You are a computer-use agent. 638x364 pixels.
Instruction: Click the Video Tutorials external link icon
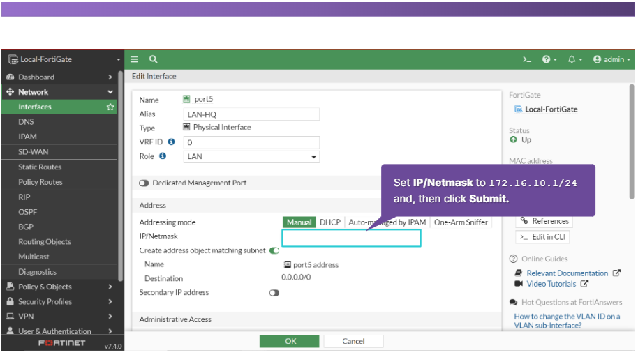[x=584, y=284]
